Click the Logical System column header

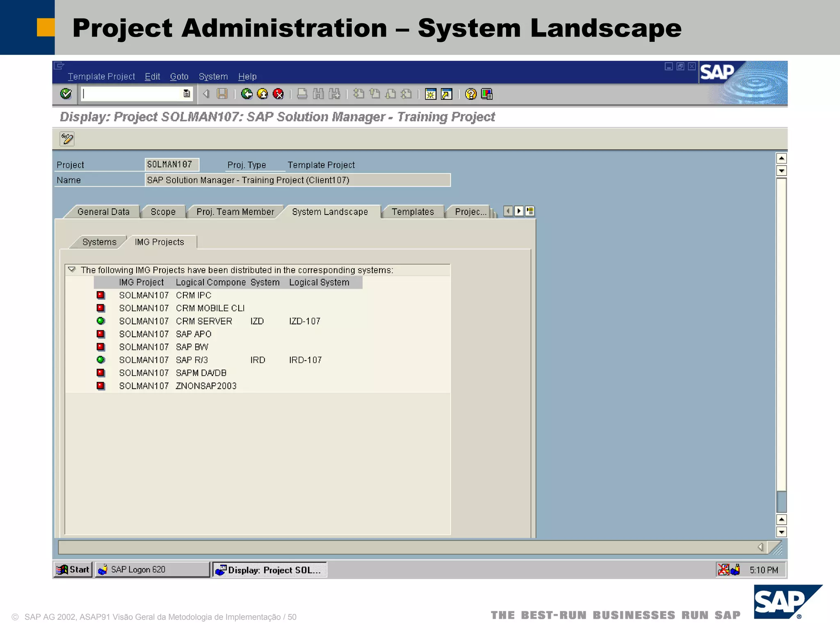click(x=319, y=282)
